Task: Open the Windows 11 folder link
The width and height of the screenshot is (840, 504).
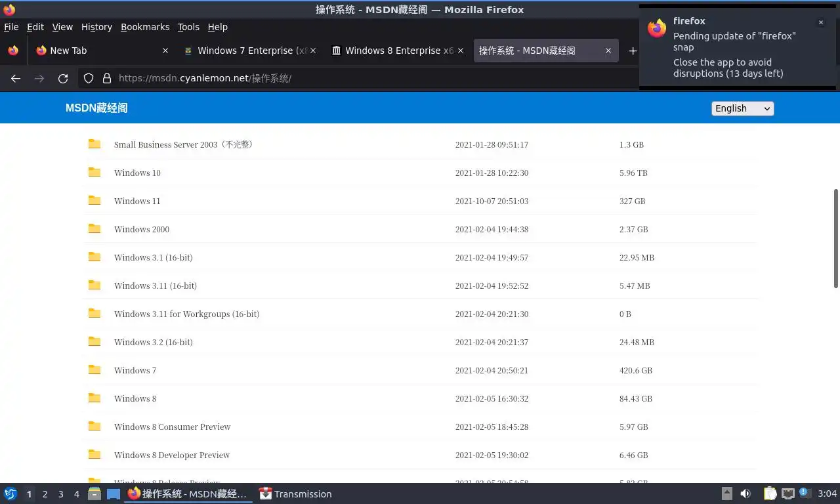Action: [137, 201]
